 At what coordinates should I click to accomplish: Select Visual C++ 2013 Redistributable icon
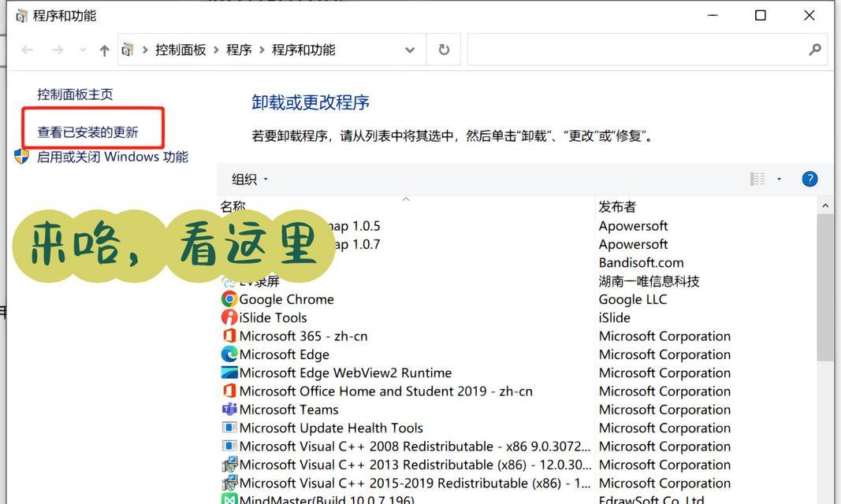[229, 465]
